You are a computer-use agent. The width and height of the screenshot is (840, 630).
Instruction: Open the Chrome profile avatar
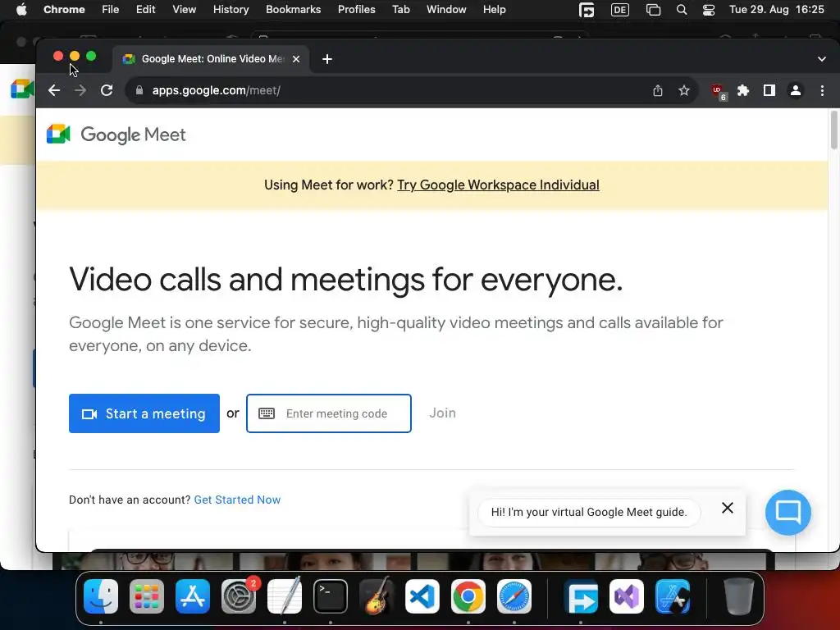(x=796, y=90)
